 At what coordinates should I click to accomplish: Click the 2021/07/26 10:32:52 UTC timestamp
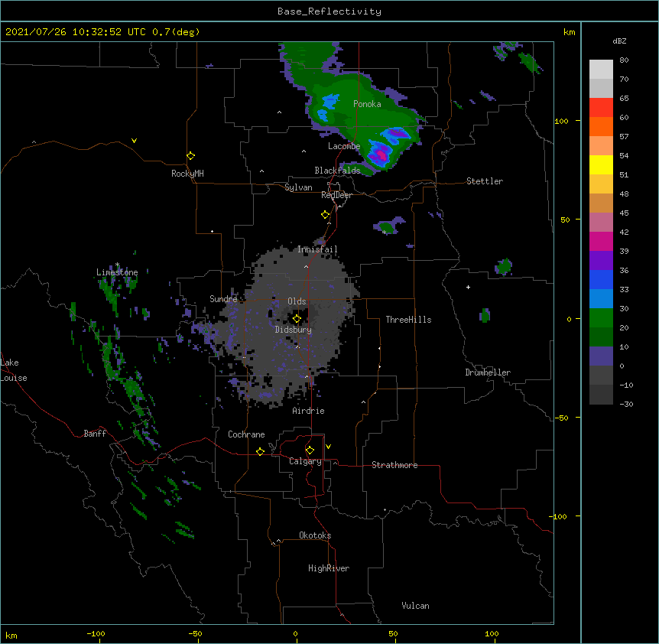(76, 32)
